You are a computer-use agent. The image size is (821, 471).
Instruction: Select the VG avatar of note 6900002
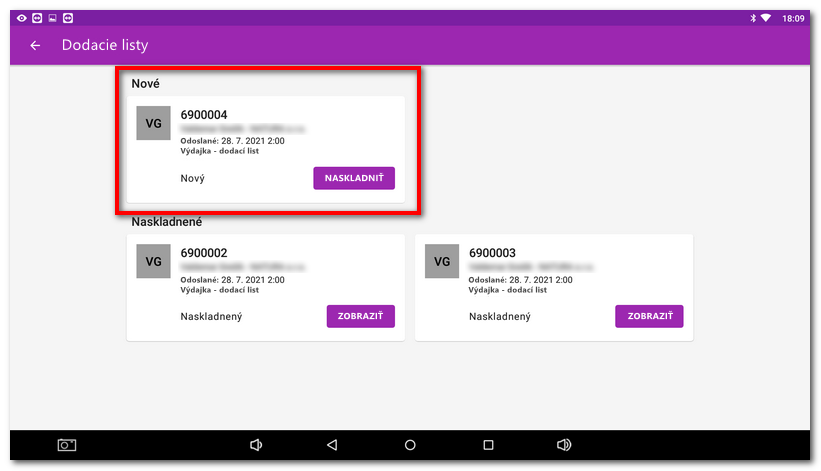click(x=153, y=261)
